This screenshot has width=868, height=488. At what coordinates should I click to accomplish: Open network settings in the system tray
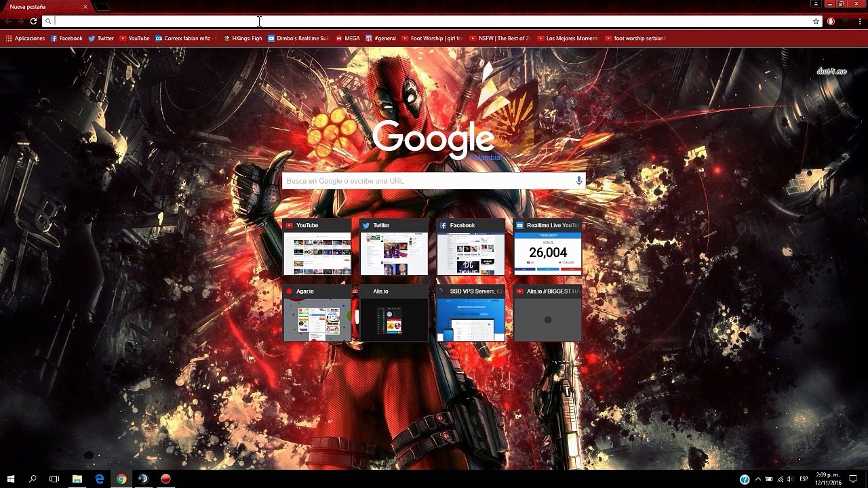coord(779,479)
